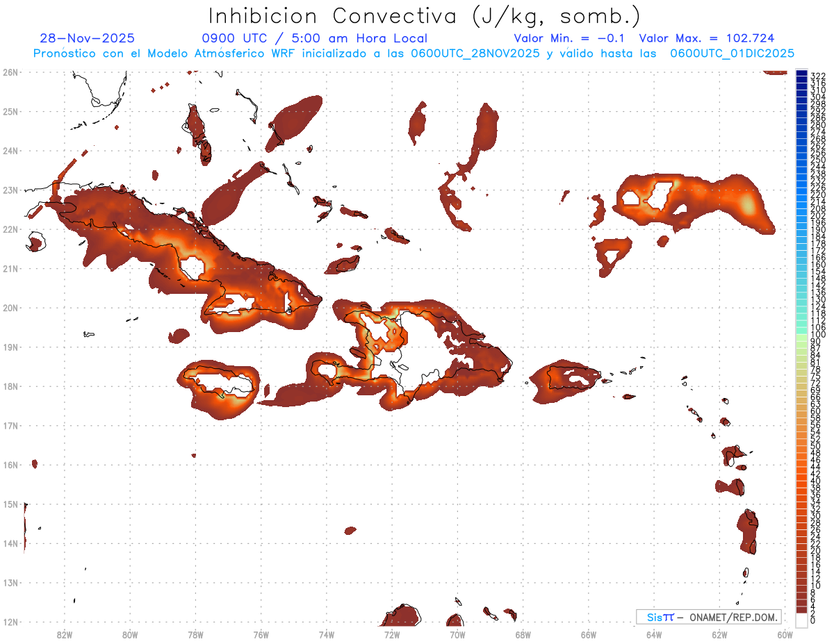Click the 66W longitude label

(x=589, y=634)
